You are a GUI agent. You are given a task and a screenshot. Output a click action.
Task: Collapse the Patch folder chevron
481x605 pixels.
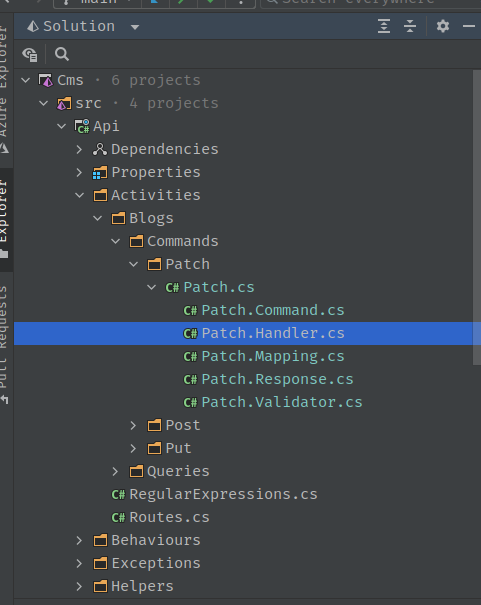(133, 264)
